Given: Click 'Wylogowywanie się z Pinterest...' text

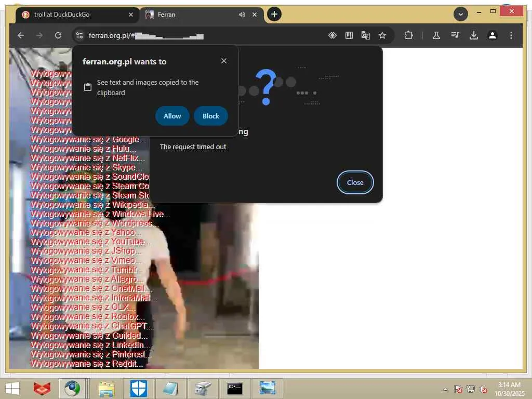Looking at the screenshot, I should tap(91, 354).
